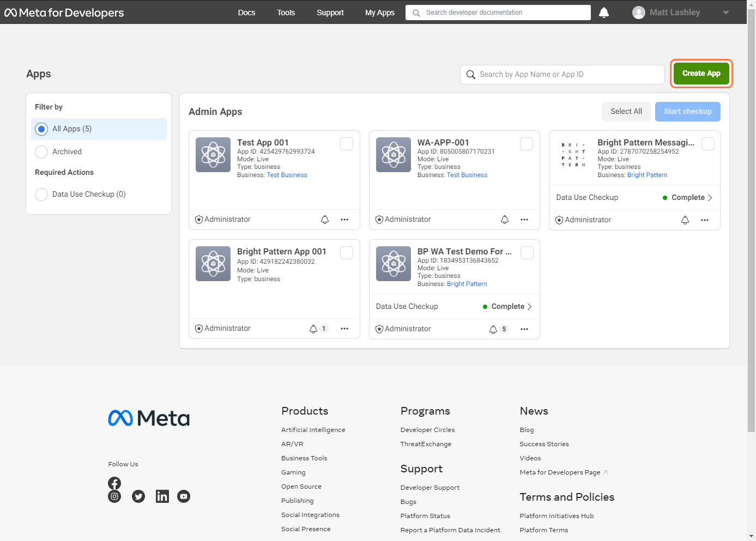Open notification bell on WA-APP-001 card

[x=505, y=220]
